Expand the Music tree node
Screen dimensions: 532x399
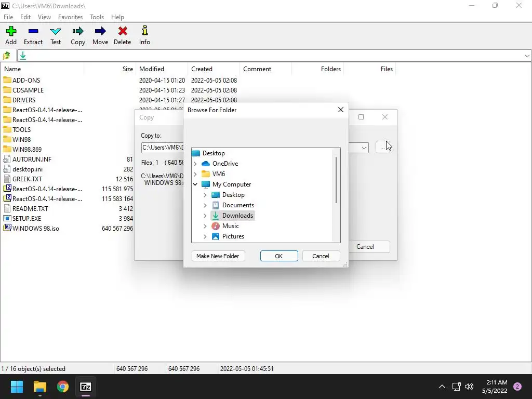(205, 226)
